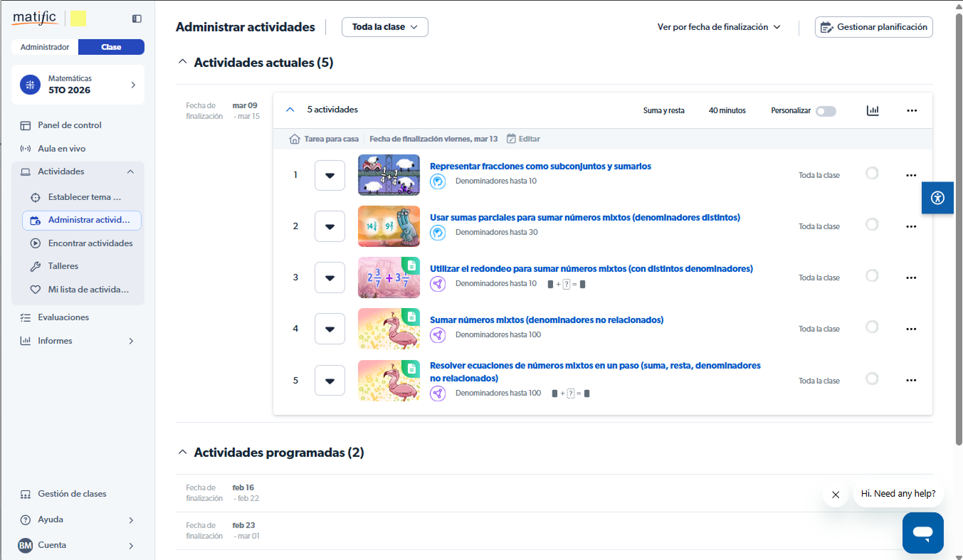The height and width of the screenshot is (560, 963).
Task: Open the 'Toda la clase' dropdown
Action: [x=385, y=27]
